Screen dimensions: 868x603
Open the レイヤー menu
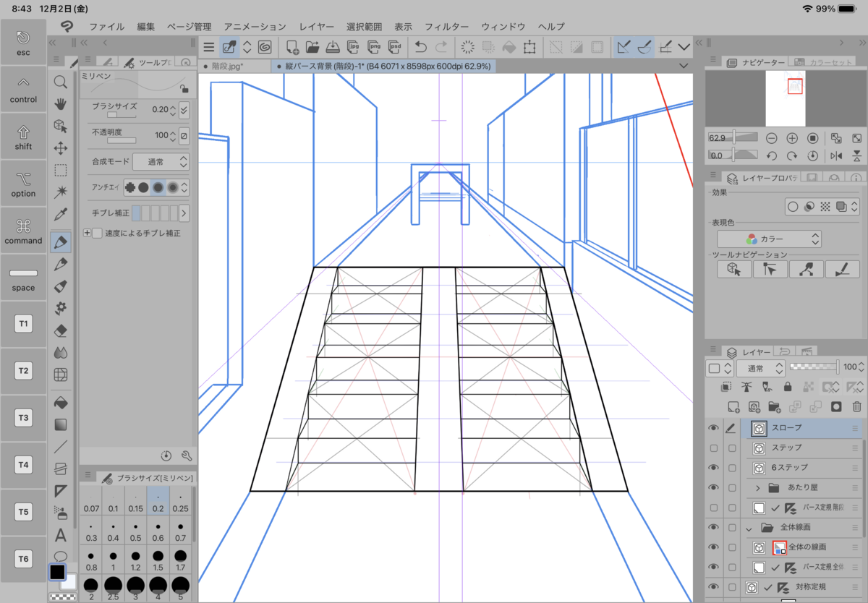[x=317, y=26]
